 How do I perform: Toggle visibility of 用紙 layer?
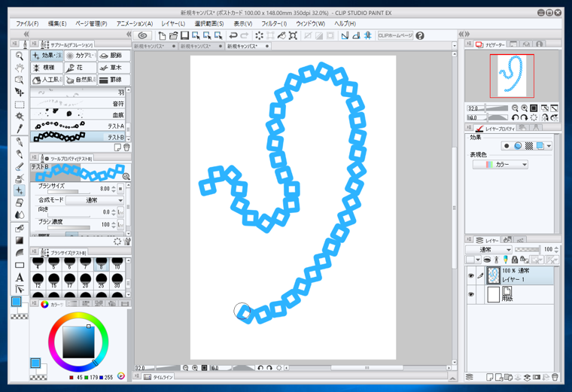pyautogui.click(x=471, y=294)
